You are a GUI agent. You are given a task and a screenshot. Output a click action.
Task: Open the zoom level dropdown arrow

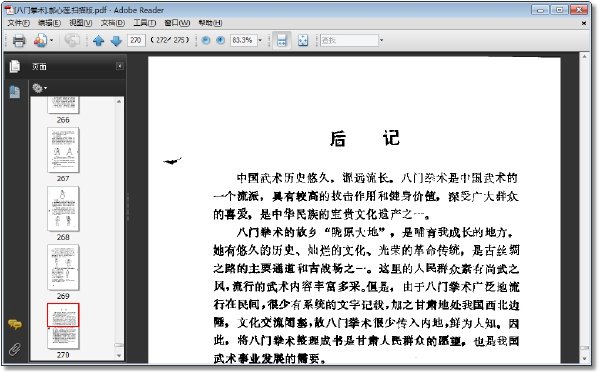pos(260,40)
